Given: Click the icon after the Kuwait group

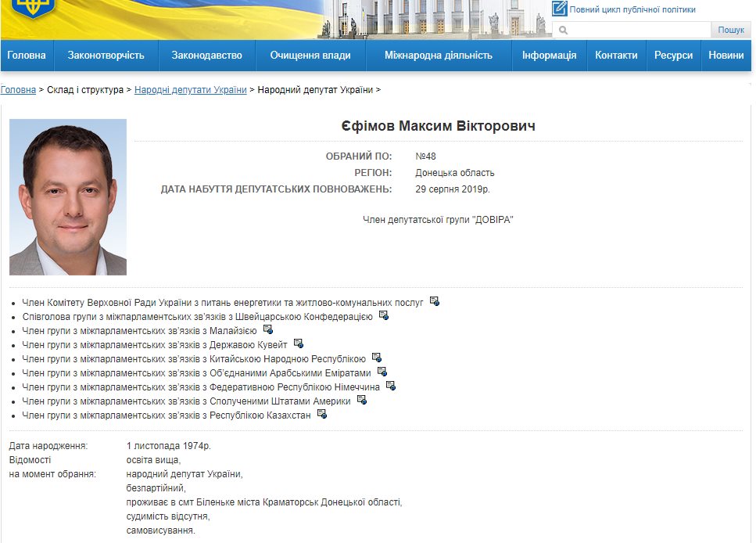Looking at the screenshot, I should (299, 343).
